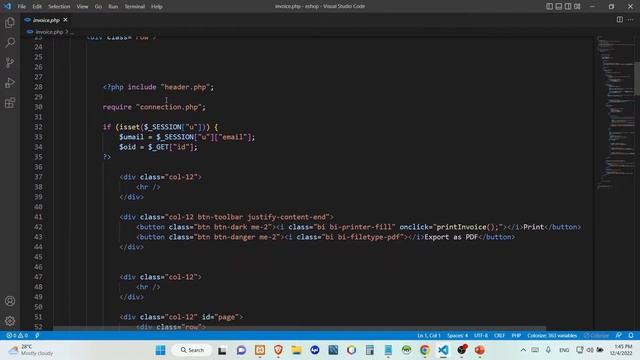Open the Run menu
The height and width of the screenshot is (360, 640).
(113, 7)
